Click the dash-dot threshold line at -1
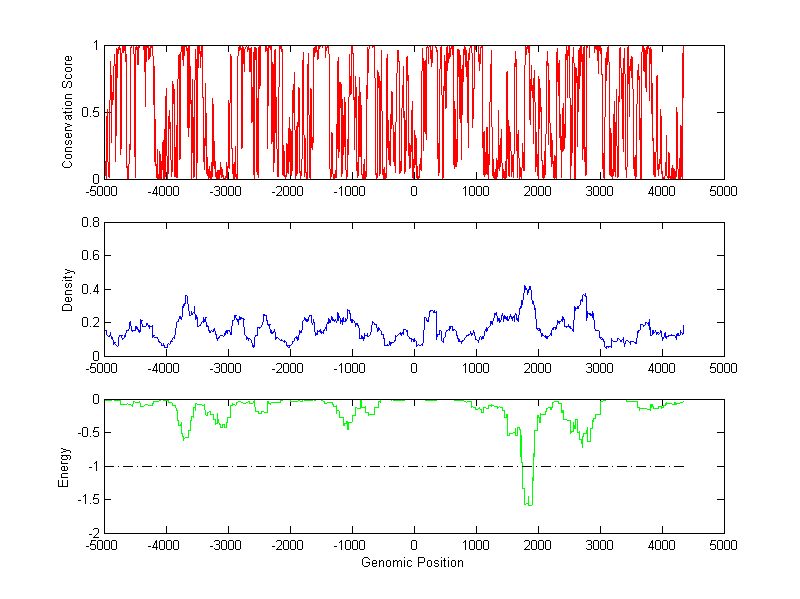 click(300, 466)
